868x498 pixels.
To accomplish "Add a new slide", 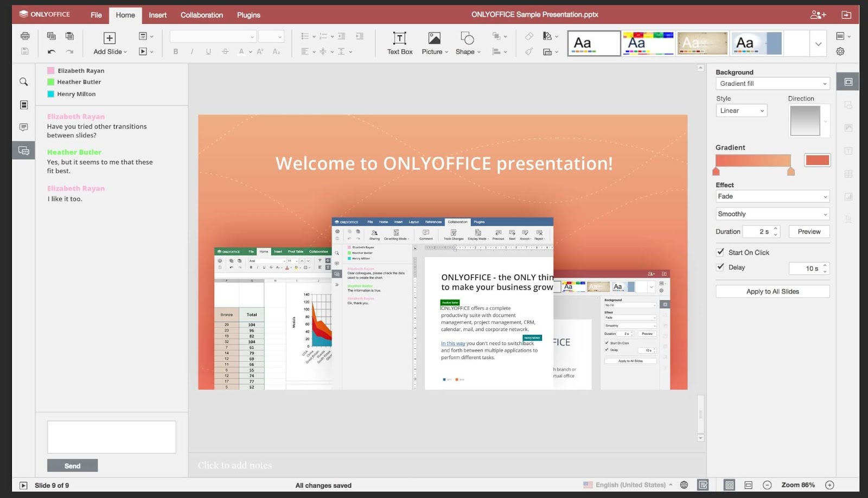I will 110,43.
